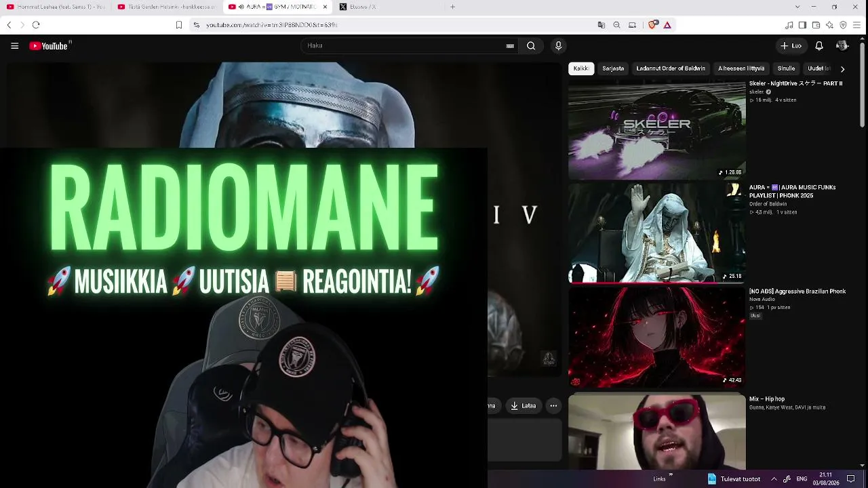
Task: Visit the Nova Audio channel link
Action: pos(762,300)
